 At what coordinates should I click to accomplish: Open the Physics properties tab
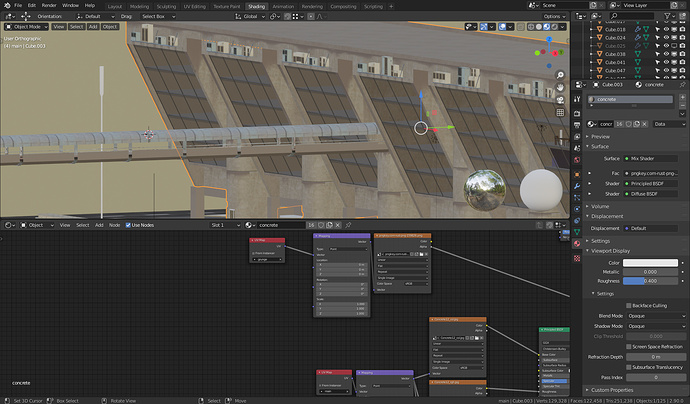[x=577, y=209]
